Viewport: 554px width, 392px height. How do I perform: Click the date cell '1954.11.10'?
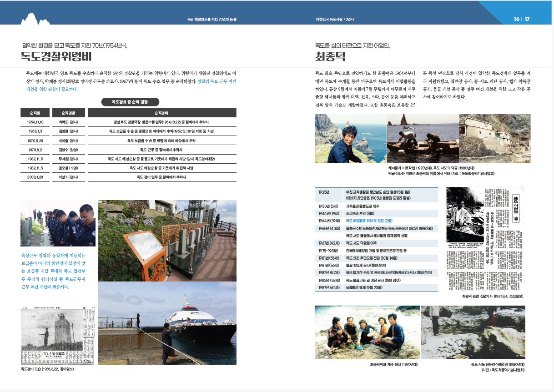pyautogui.click(x=35, y=122)
